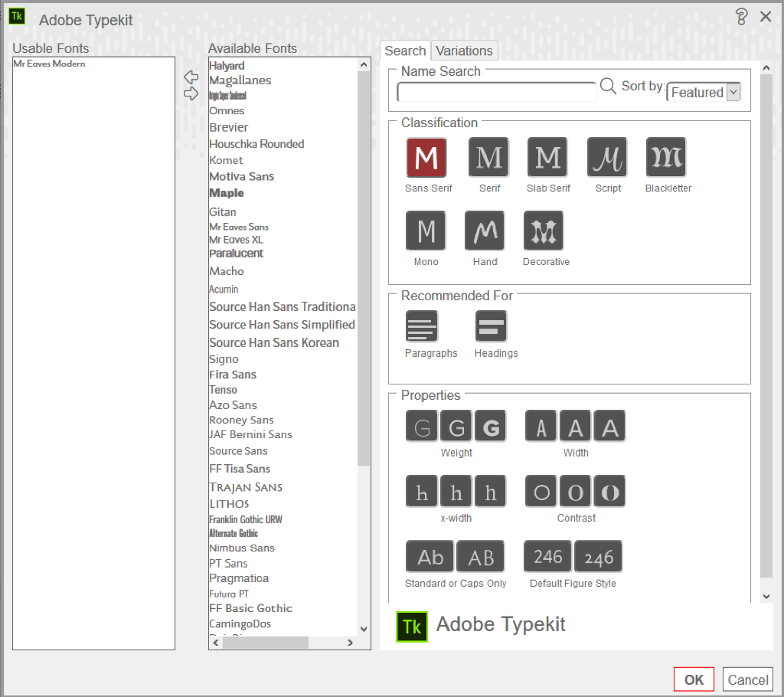Screen dimensions: 784x697
Task: Click the right arrow between font lists
Action: tap(191, 93)
